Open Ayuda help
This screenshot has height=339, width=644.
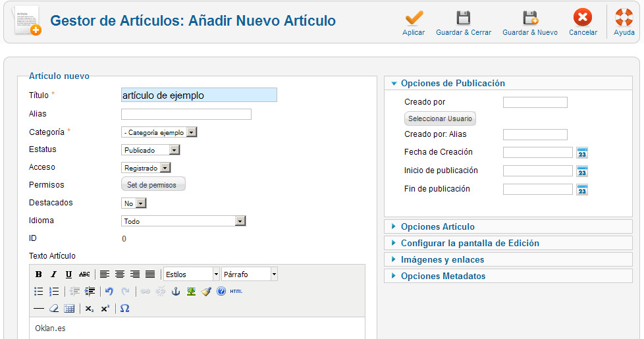point(624,22)
